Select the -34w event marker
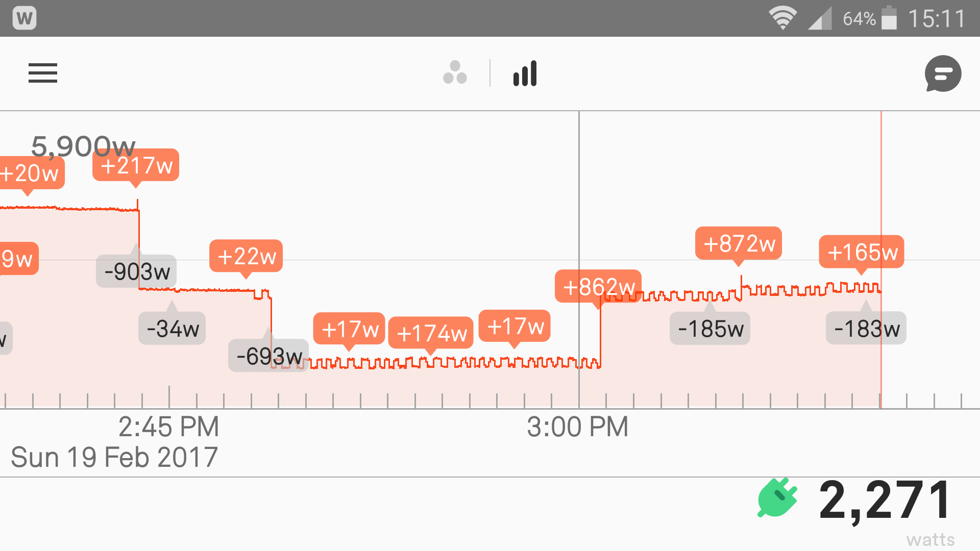The image size is (980, 551). click(x=172, y=329)
